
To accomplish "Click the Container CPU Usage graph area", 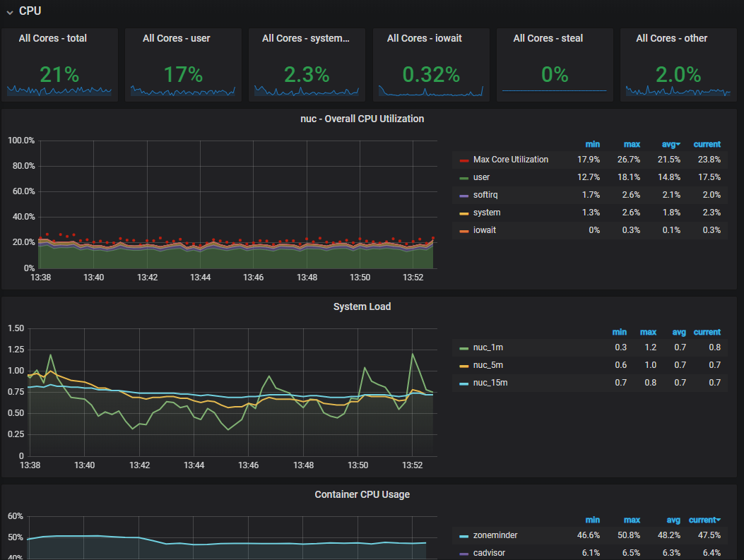I will tap(232, 538).
